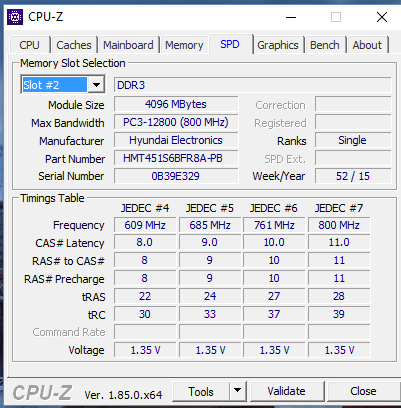This screenshot has height=408, width=401.
Task: Click the CAS# Latency 11.0 cell
Action: tap(339, 242)
